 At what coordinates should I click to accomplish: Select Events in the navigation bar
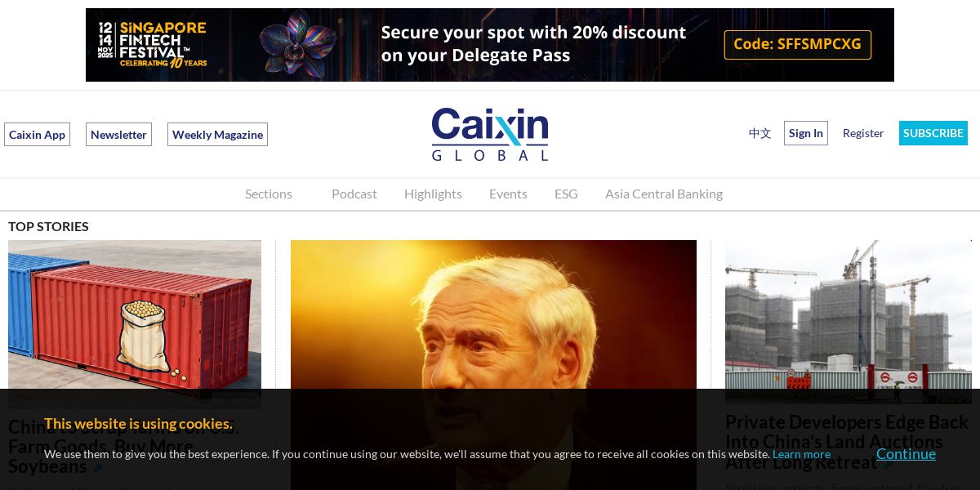pos(508,194)
